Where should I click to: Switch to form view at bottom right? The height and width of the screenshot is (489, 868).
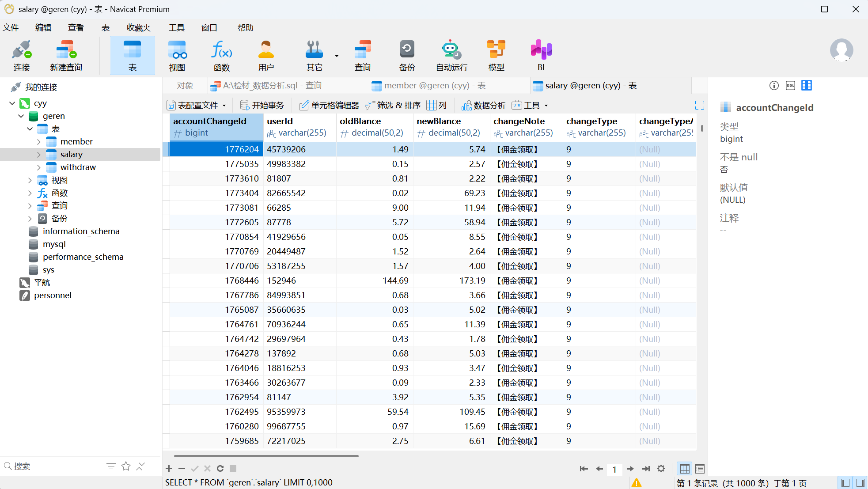pos(700,469)
